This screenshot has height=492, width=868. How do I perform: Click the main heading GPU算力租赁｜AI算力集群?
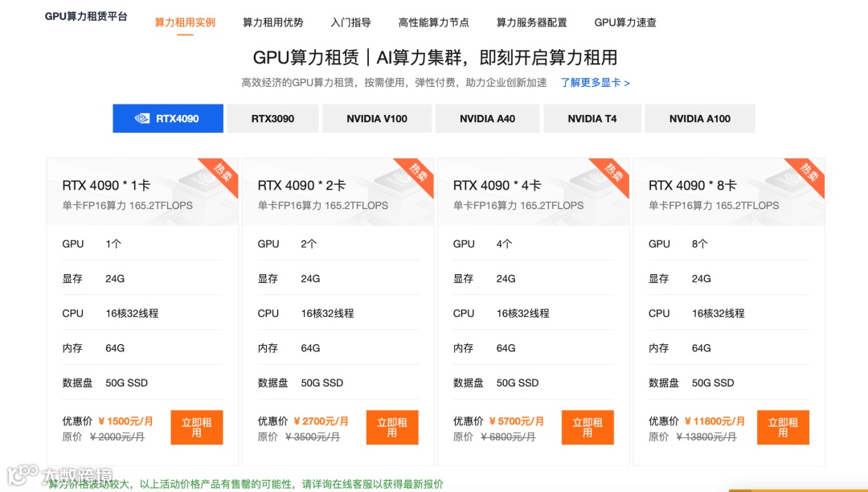click(x=435, y=58)
